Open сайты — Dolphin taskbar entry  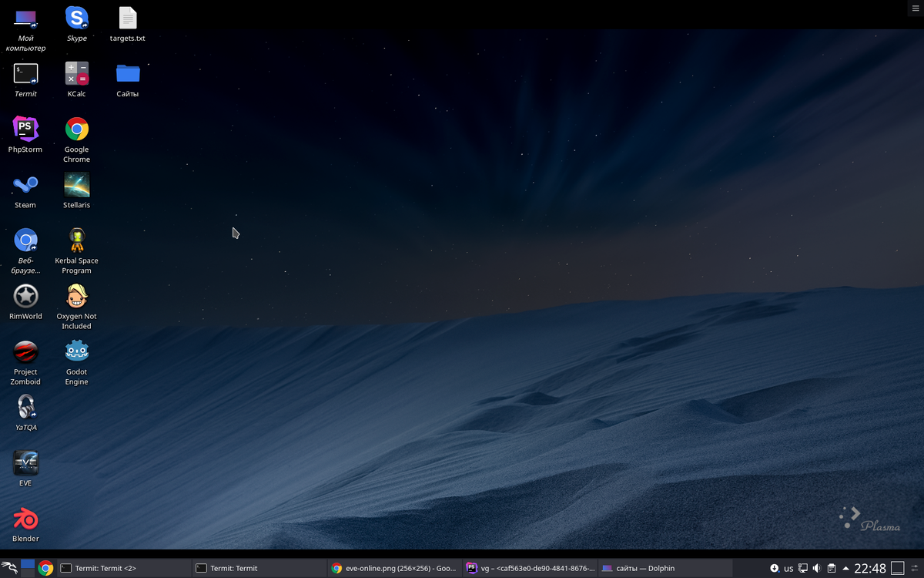(x=665, y=568)
